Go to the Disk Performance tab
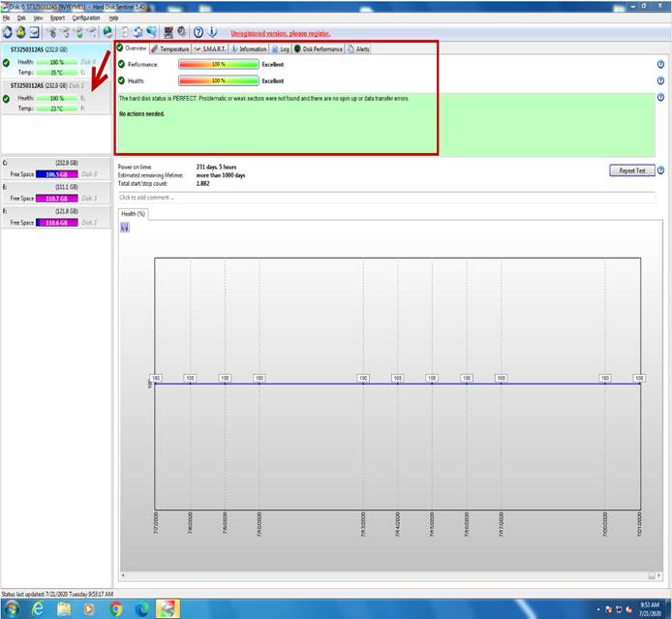Image resolution: width=672 pixels, height=619 pixels. point(319,48)
